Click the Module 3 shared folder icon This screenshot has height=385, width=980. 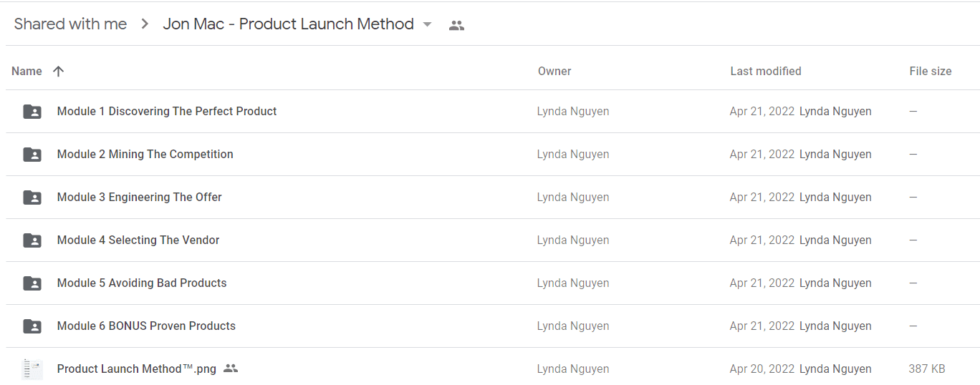tap(32, 198)
